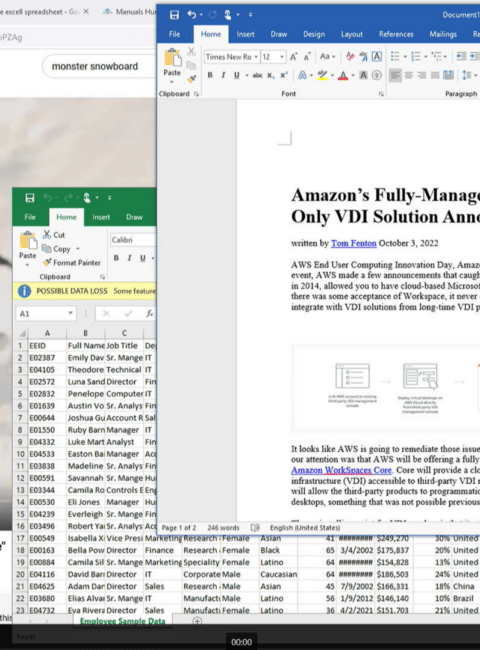Toggle Strikethrough in Word ribbon
This screenshot has width=480, height=650.
[x=257, y=75]
